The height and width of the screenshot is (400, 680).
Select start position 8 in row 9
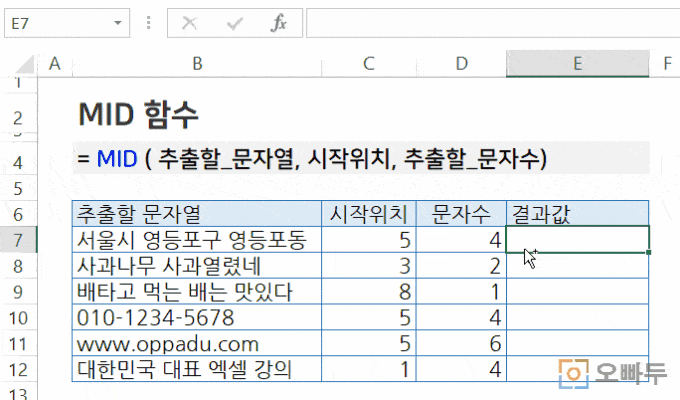[x=369, y=292]
